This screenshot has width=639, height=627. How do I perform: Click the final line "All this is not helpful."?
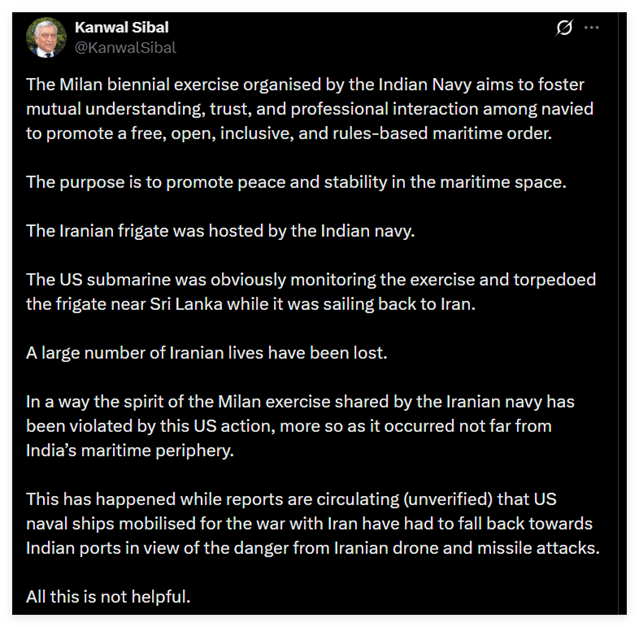109,598
